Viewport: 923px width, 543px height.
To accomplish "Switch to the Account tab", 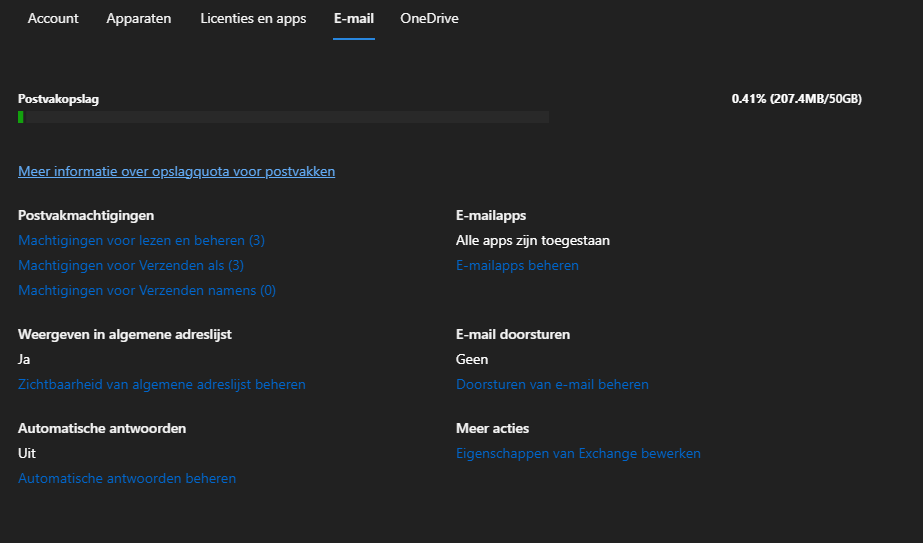I will tap(53, 18).
